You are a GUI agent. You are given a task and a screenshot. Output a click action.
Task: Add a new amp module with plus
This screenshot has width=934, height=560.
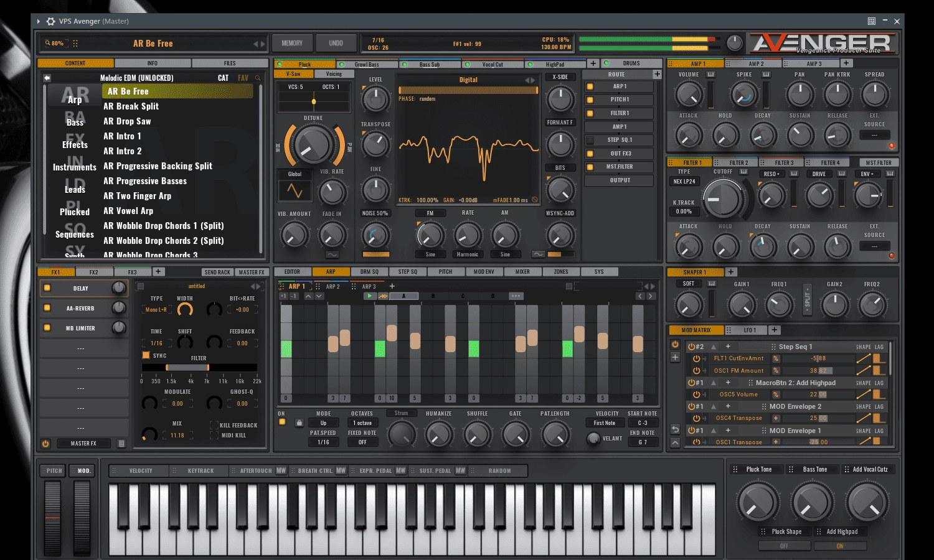[x=846, y=63]
